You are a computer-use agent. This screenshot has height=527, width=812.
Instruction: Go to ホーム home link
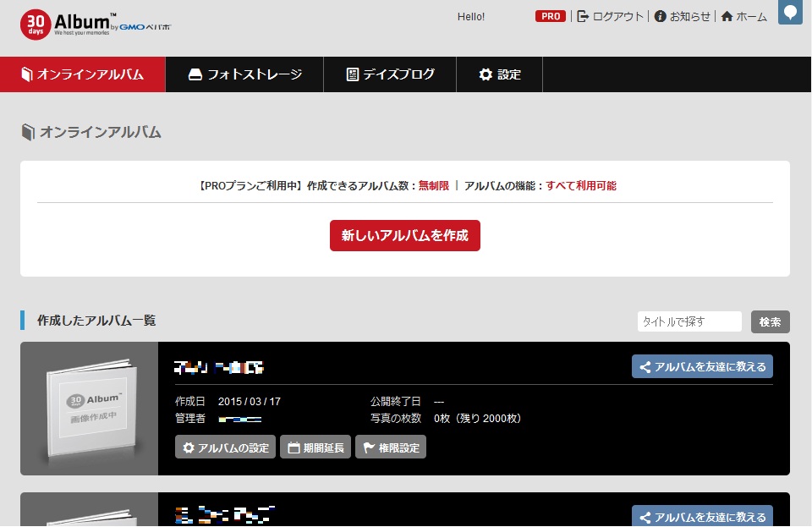[744, 16]
